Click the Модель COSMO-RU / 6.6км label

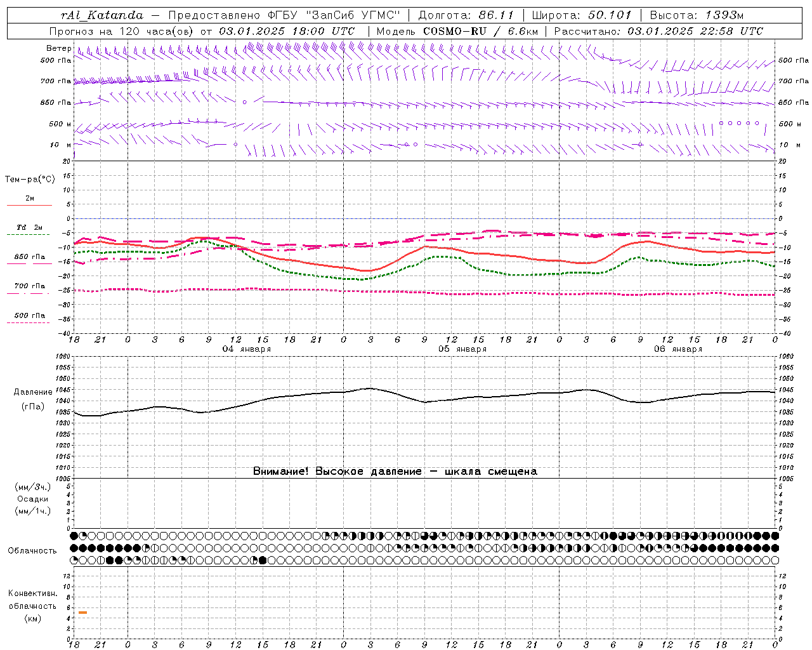(457, 31)
